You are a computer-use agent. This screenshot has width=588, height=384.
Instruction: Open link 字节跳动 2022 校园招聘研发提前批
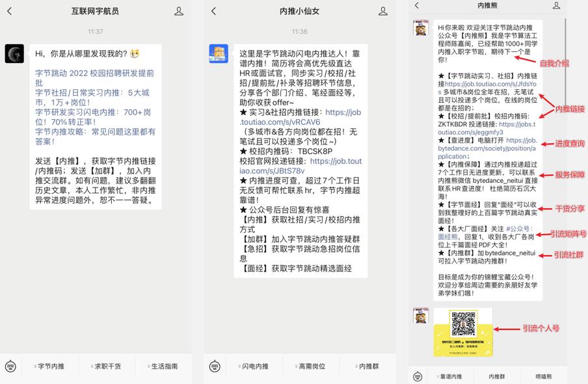[x=94, y=77]
